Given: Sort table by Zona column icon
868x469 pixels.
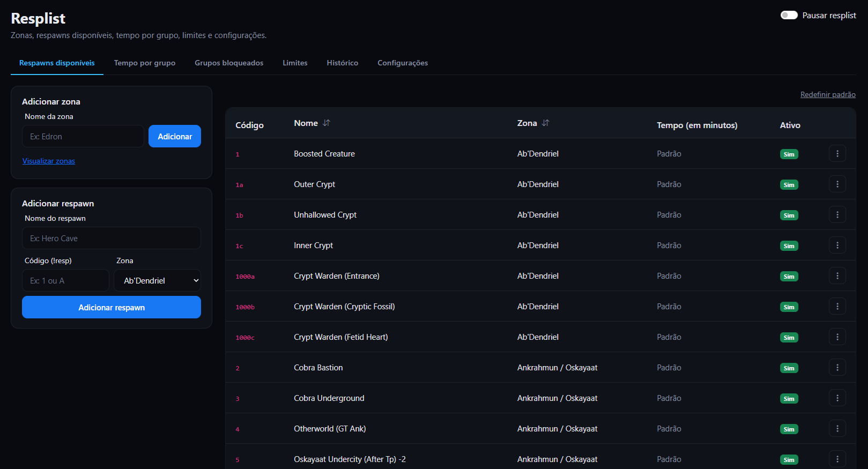Looking at the screenshot, I should click(546, 123).
